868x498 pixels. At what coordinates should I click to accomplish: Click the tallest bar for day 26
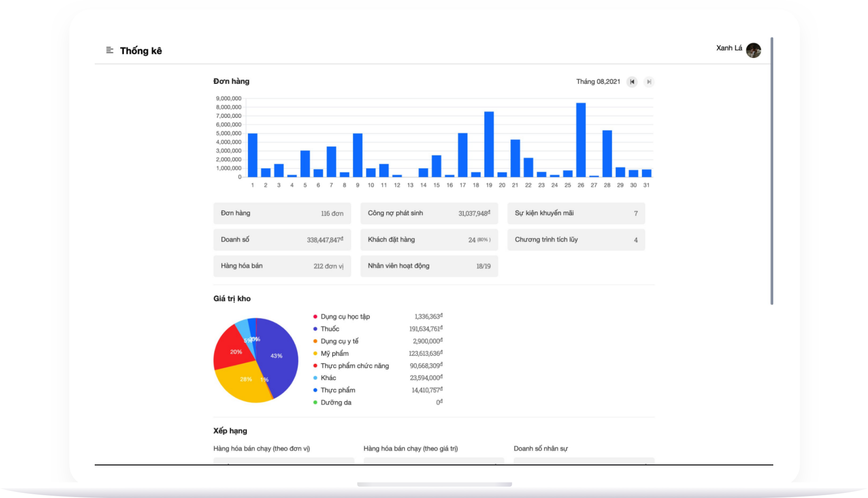click(x=581, y=140)
